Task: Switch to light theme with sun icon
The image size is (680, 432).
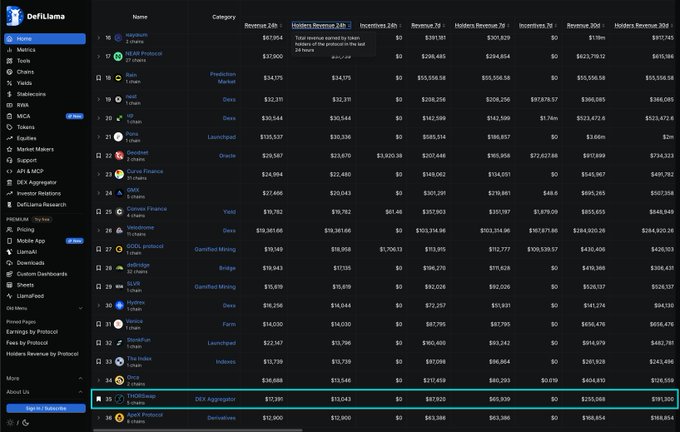Action: 10,422
